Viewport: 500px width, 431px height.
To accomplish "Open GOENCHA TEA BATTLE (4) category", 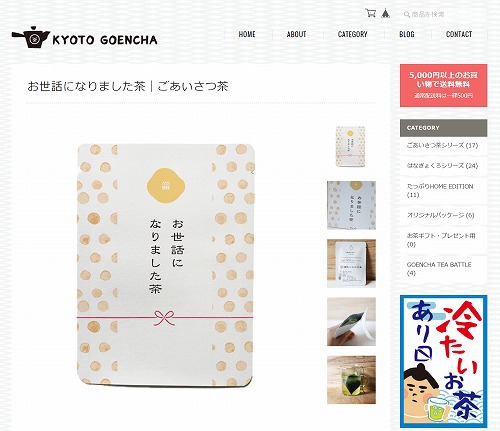I will [x=439, y=269].
